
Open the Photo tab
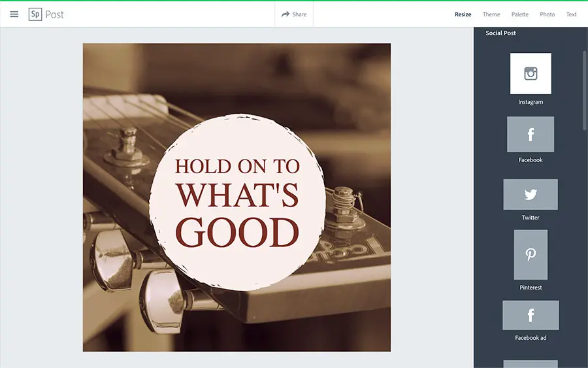(547, 14)
